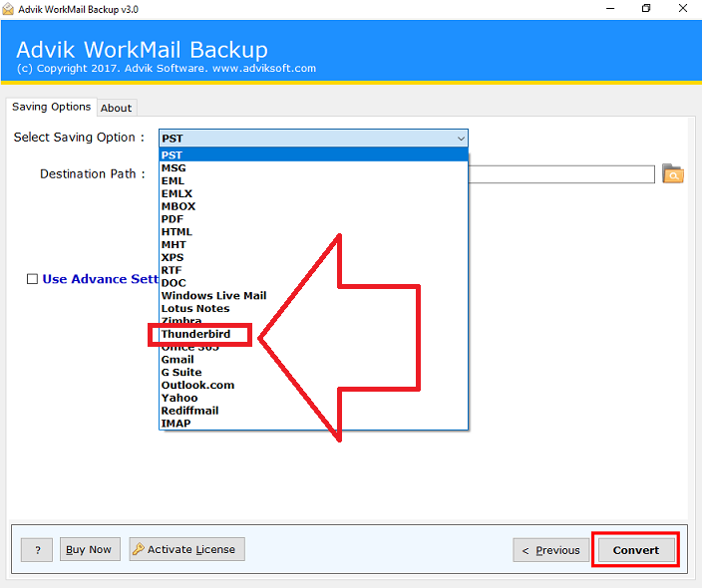The width and height of the screenshot is (702, 588).
Task: Enable the Use Advance Settings checkbox
Action: click(32, 279)
